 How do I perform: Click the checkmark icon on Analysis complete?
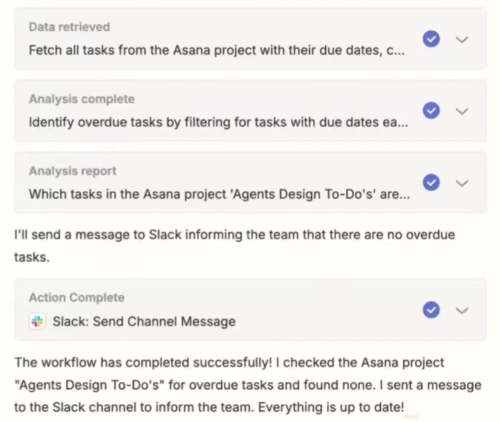(431, 110)
